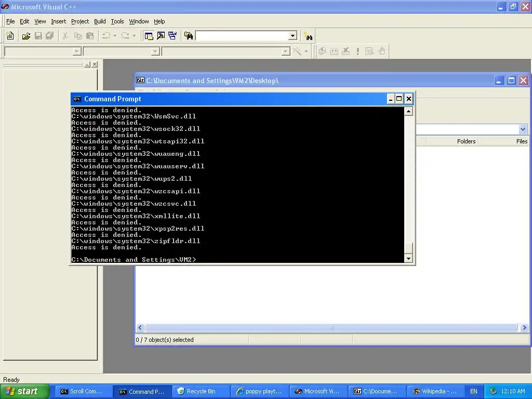The height and width of the screenshot is (399, 532).
Task: Open the File menu
Action: (10, 21)
